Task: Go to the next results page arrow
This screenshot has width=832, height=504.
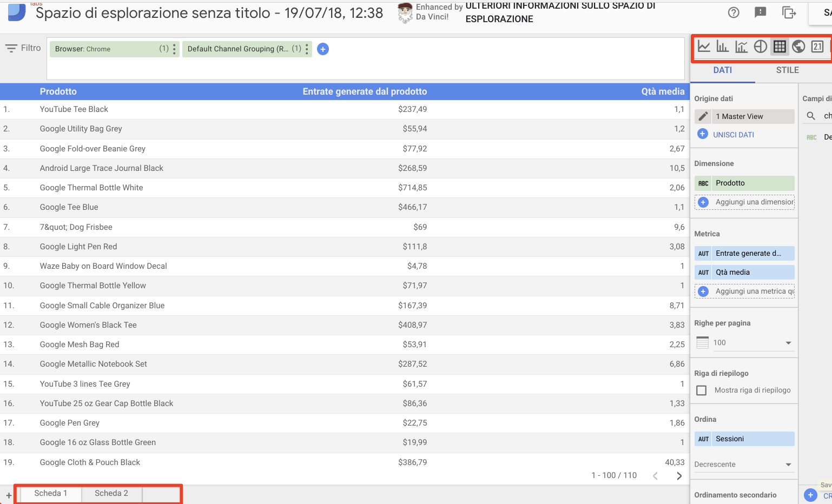Action: pyautogui.click(x=679, y=475)
